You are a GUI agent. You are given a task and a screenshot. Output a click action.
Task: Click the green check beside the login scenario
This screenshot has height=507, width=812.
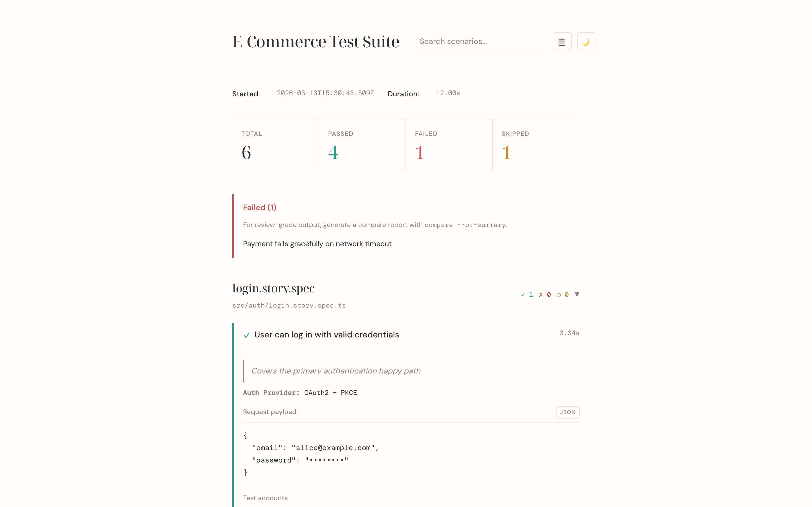coord(247,335)
